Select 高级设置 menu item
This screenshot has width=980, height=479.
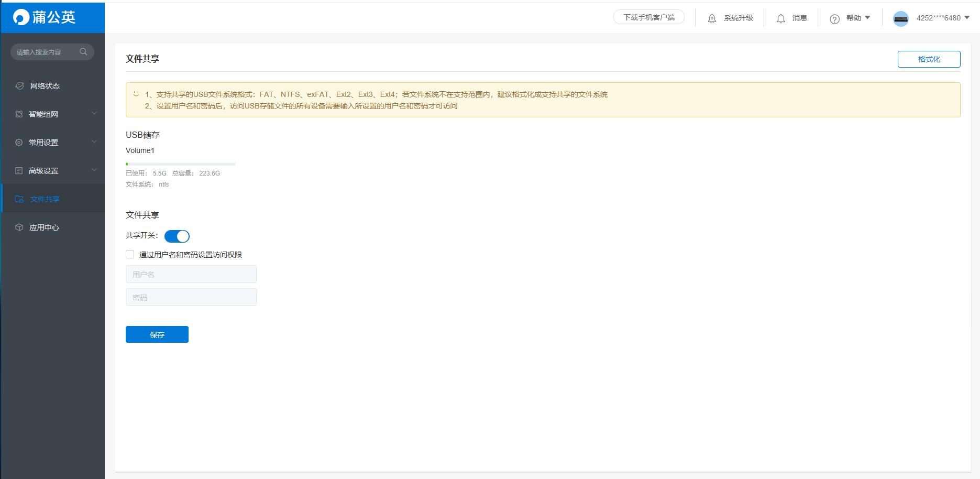pyautogui.click(x=53, y=171)
